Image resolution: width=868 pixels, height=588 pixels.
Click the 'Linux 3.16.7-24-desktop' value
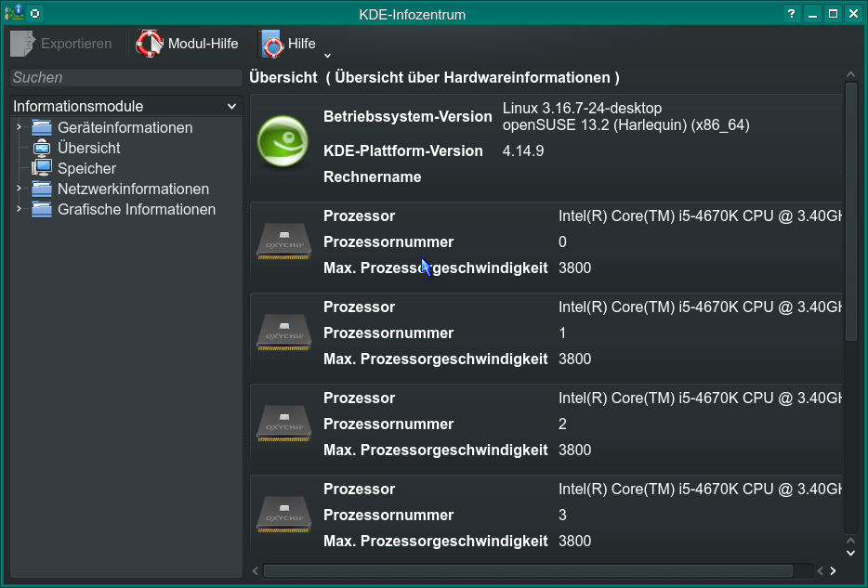(582, 108)
